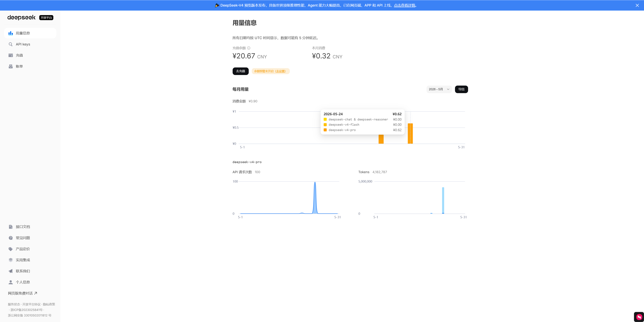Click the deepseek logo

point(21,17)
